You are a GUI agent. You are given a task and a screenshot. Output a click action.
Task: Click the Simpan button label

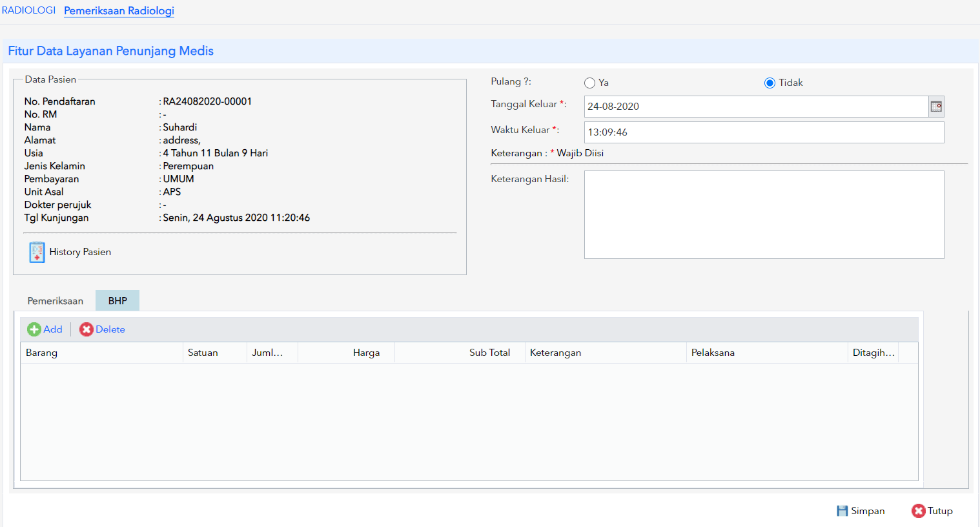click(x=868, y=511)
